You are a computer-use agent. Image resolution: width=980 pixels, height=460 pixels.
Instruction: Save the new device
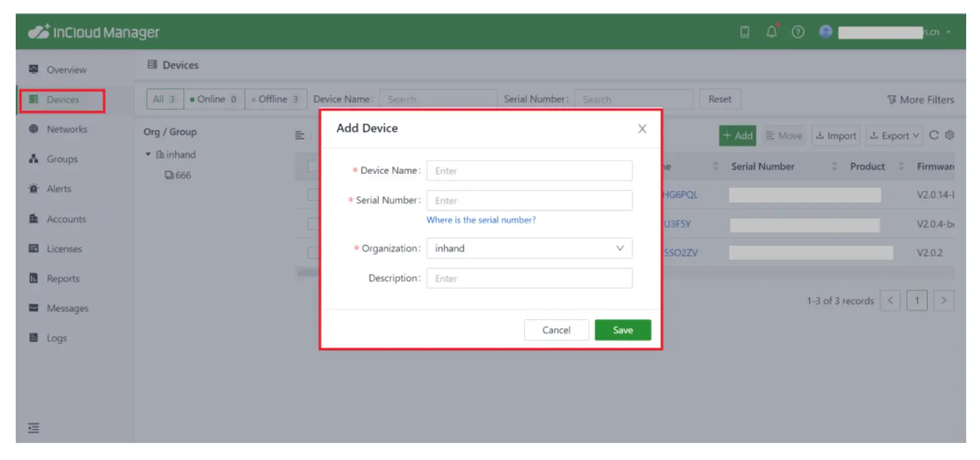[x=622, y=330]
